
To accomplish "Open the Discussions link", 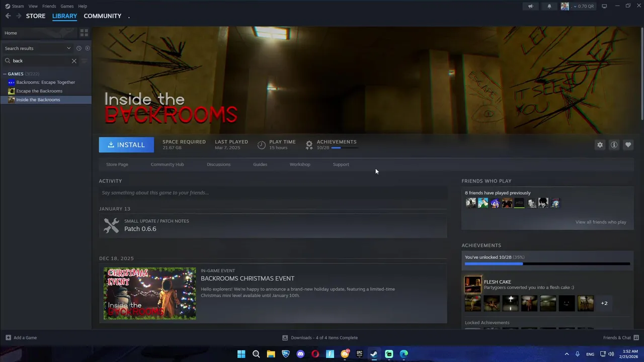I will [219, 164].
